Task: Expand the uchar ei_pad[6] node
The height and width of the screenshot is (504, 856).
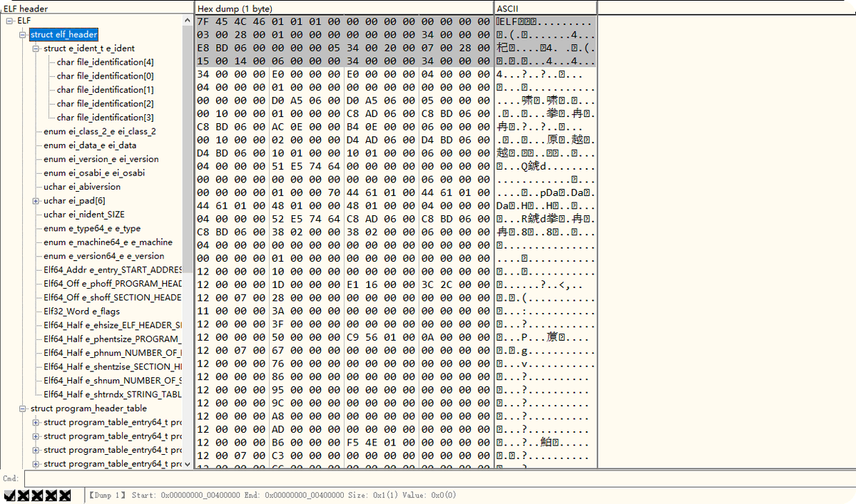Action: click(x=36, y=200)
